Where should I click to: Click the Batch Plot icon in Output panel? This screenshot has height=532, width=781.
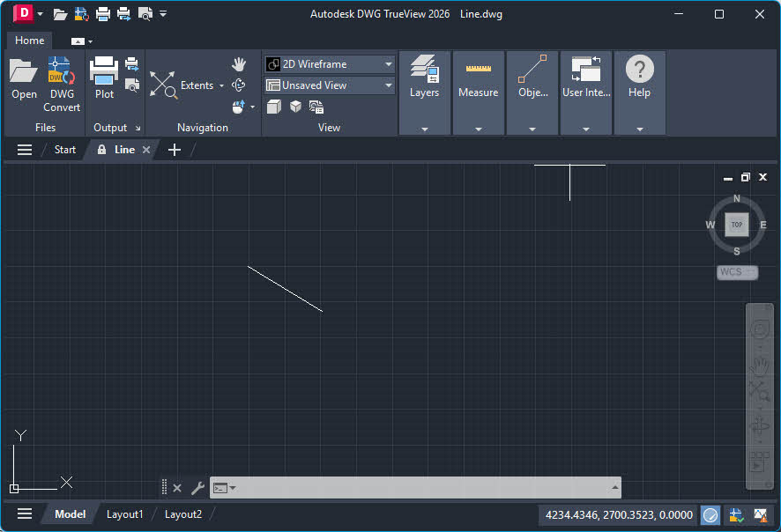pyautogui.click(x=134, y=63)
